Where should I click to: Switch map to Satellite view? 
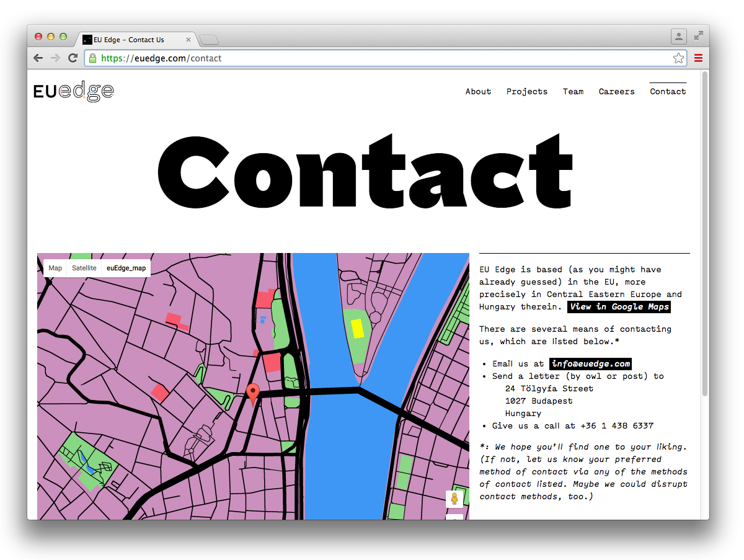tap(84, 268)
